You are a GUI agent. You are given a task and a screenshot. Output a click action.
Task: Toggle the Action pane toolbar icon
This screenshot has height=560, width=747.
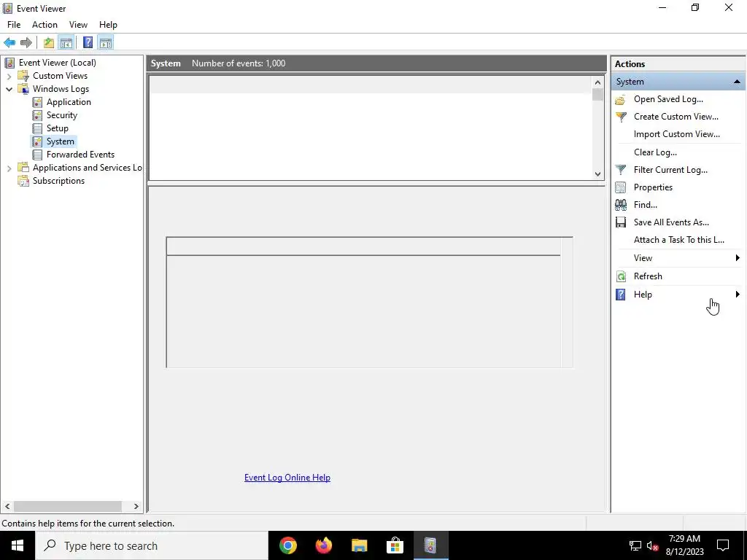[106, 43]
